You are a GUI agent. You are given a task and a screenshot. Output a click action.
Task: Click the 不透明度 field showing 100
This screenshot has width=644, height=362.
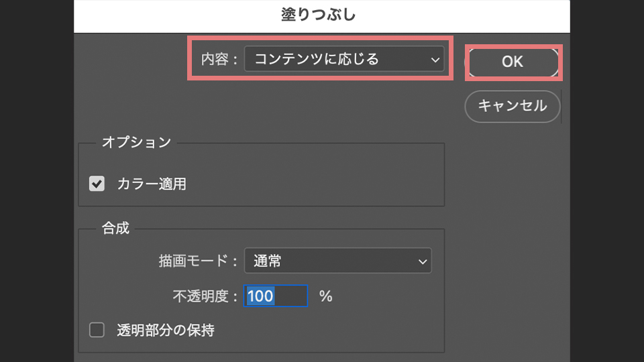[x=276, y=296]
